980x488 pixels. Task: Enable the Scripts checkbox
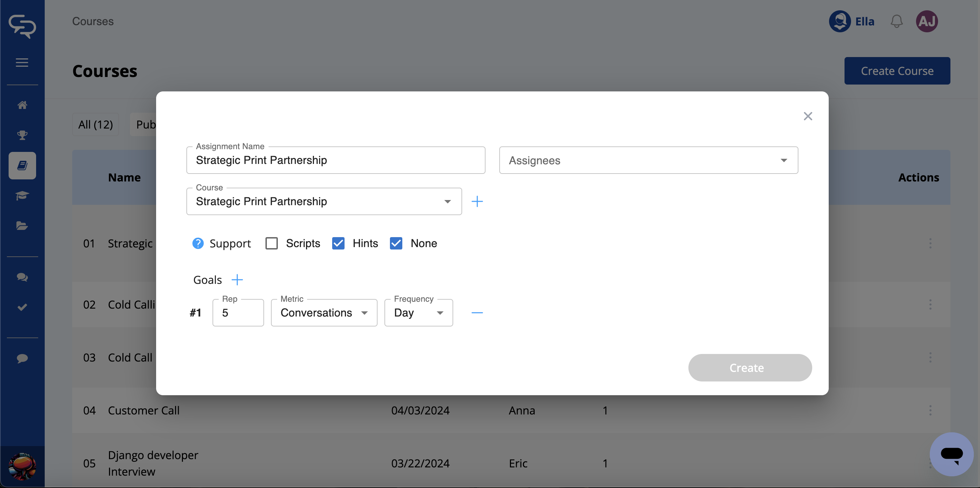pos(272,243)
